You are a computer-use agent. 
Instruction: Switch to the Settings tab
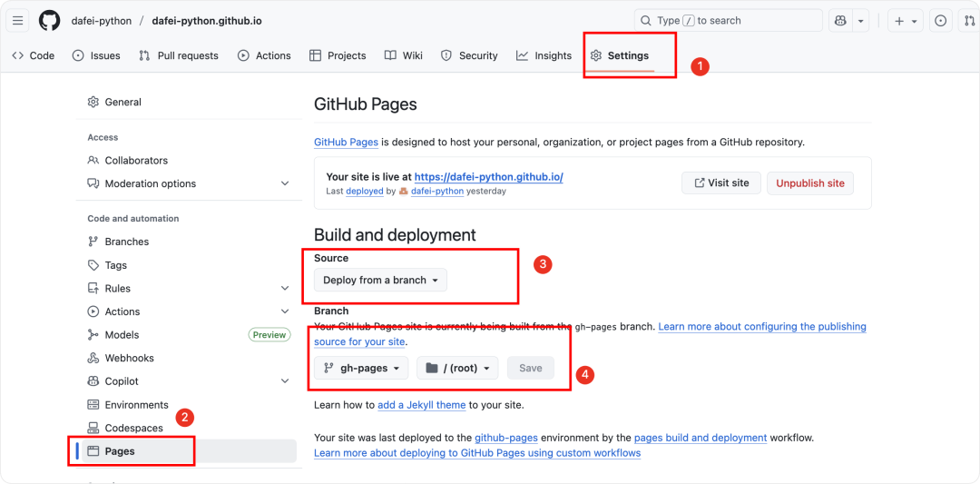620,55
